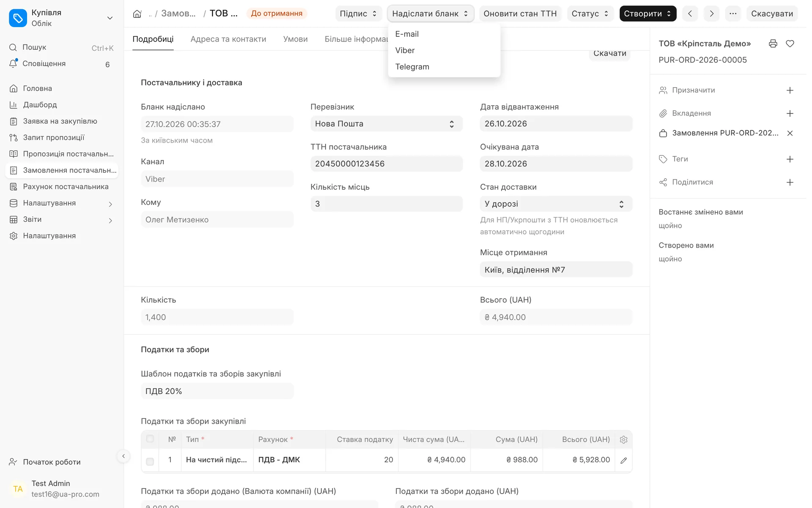Open Перевізник dropdown Нова Пошта
812x508 pixels.
point(386,124)
